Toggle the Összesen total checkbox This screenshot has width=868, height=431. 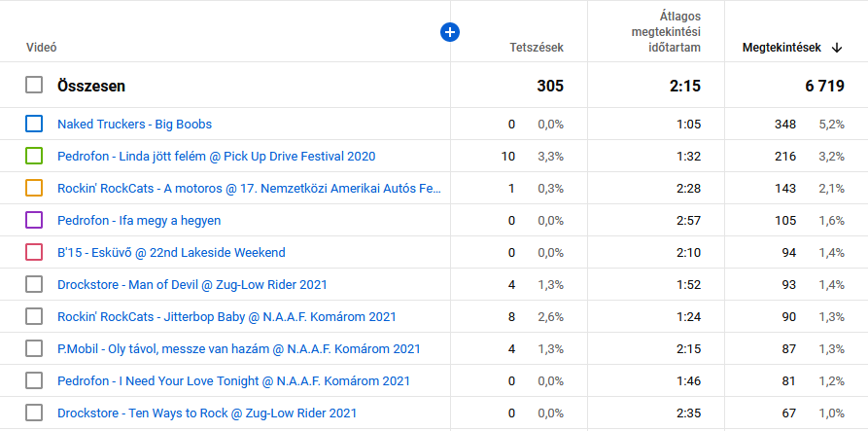[34, 86]
